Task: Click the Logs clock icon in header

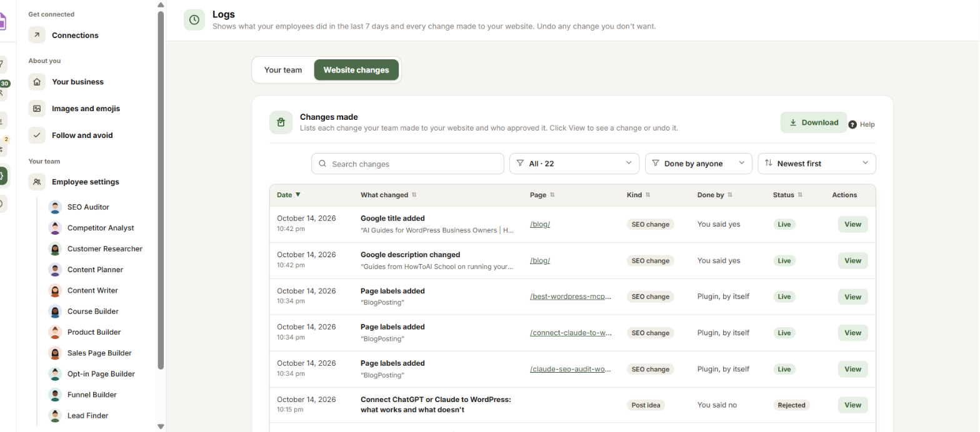Action: 194,20
